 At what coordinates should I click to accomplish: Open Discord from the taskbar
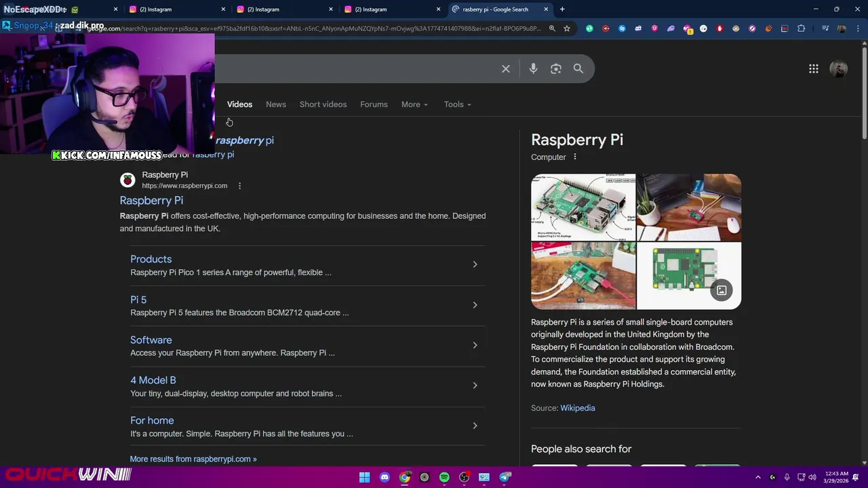click(x=384, y=477)
